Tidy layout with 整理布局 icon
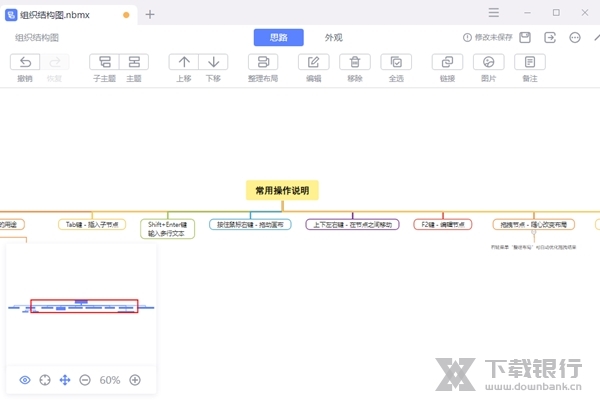The width and height of the screenshot is (600, 400). [x=263, y=62]
